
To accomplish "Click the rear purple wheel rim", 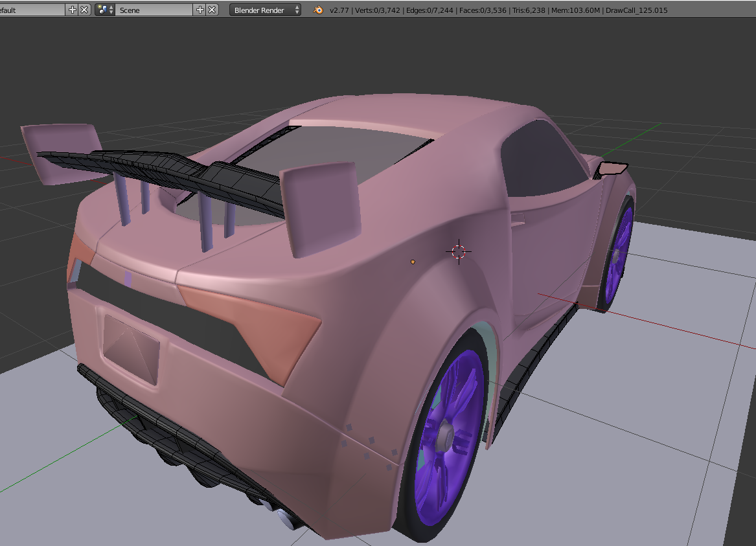I will (450, 438).
